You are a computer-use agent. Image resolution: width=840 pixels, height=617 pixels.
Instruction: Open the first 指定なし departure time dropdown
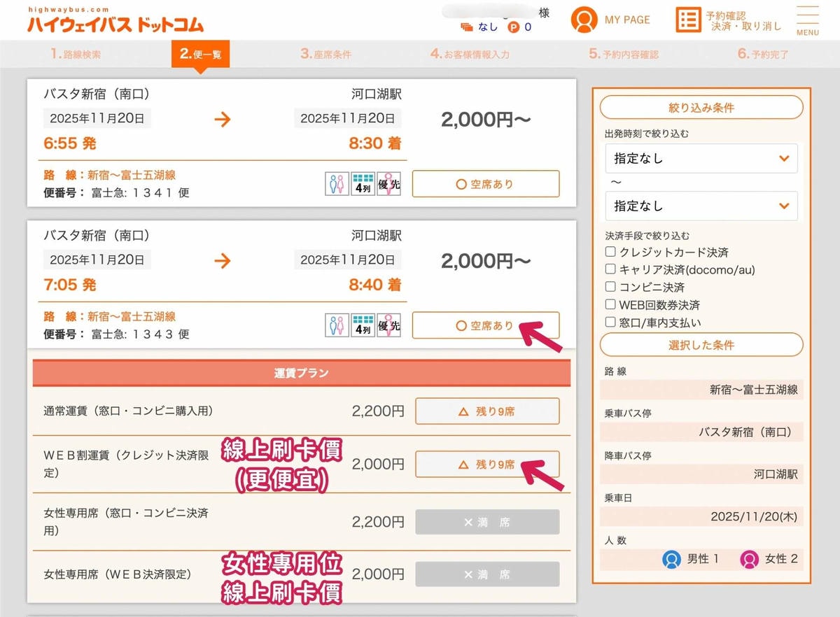click(701, 159)
